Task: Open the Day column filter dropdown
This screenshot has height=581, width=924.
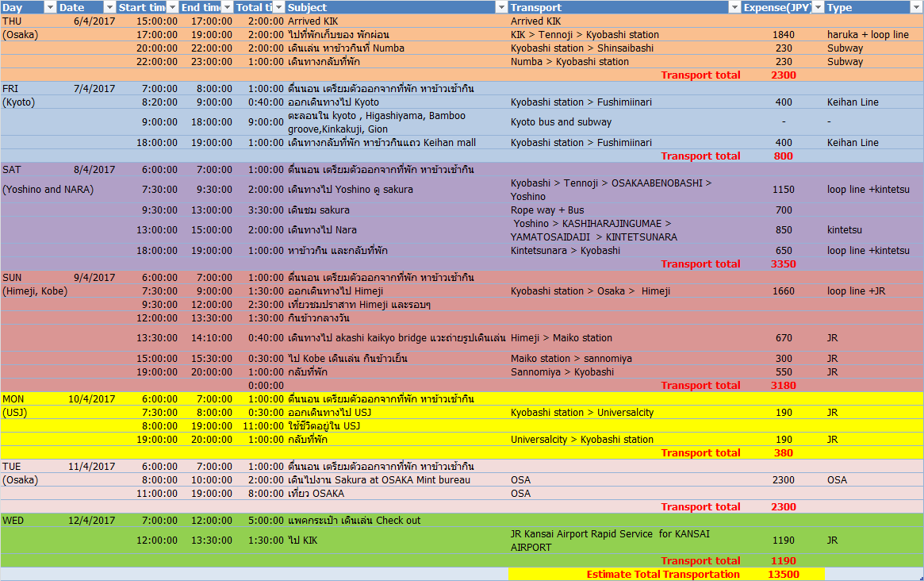Action: click(x=50, y=7)
